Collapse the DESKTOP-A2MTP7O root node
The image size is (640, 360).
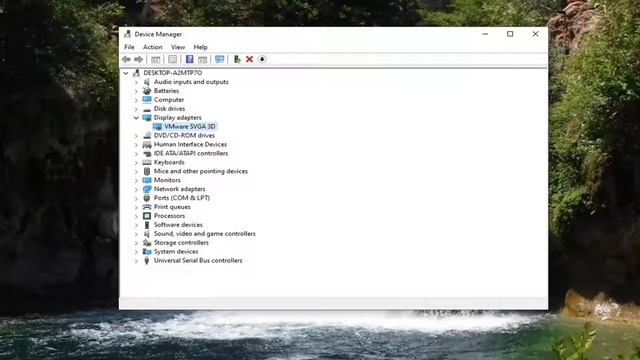(x=126, y=73)
